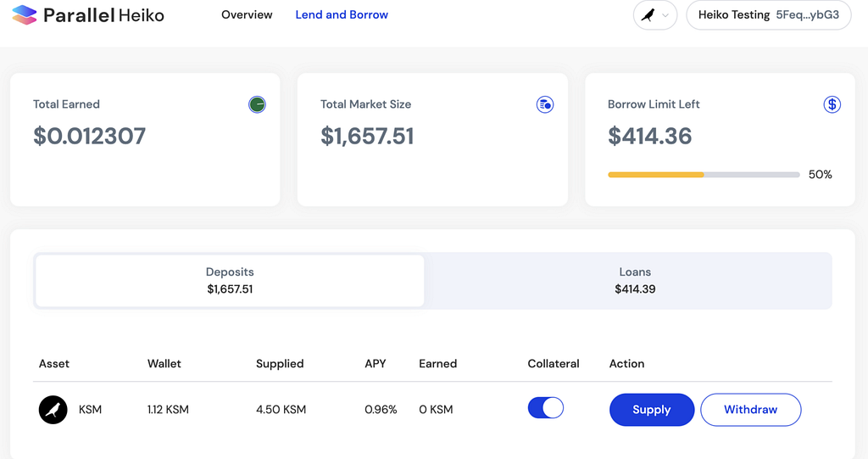The image size is (868, 459).
Task: Open Lend and Borrow page
Action: 342,14
